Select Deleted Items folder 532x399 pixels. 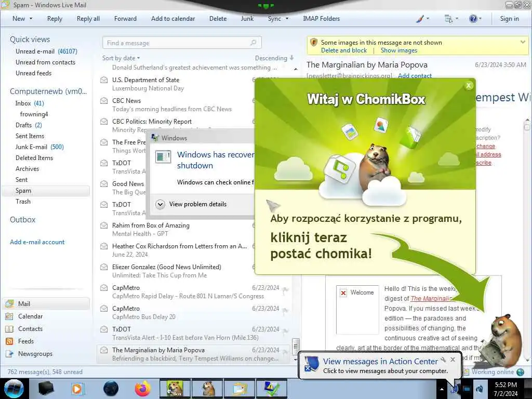tap(34, 158)
